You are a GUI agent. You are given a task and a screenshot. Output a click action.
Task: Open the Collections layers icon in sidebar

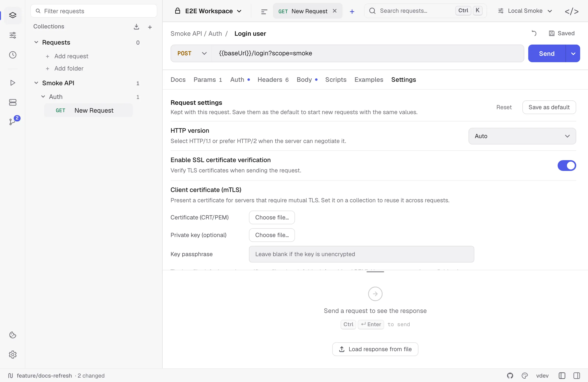pos(12,15)
